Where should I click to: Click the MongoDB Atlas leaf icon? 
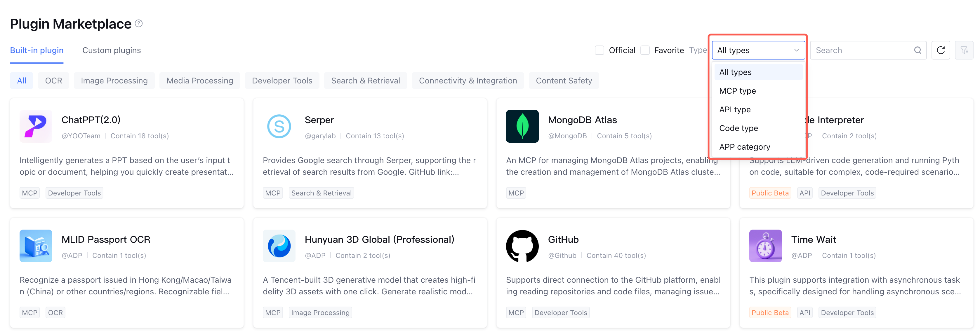[x=522, y=126]
